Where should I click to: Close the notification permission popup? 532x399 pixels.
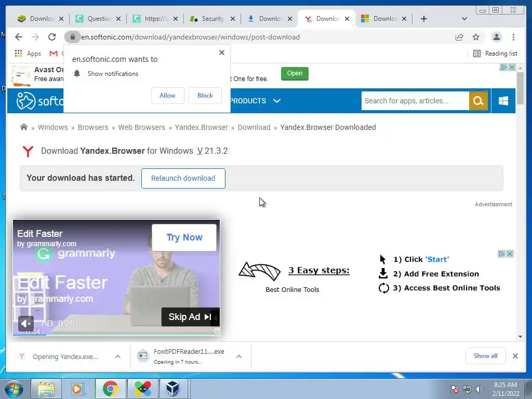(x=222, y=52)
